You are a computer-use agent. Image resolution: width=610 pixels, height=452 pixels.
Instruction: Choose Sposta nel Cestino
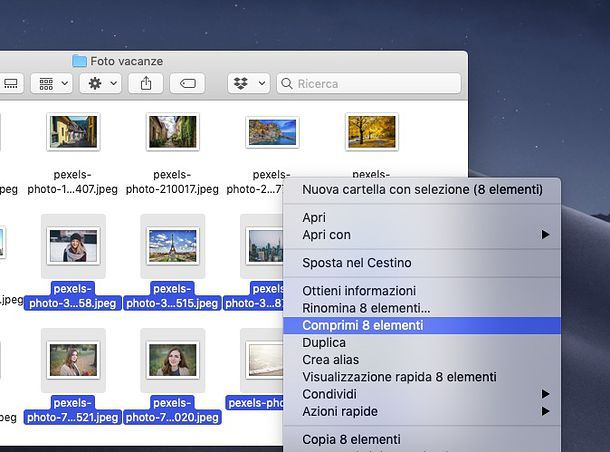coord(422,263)
